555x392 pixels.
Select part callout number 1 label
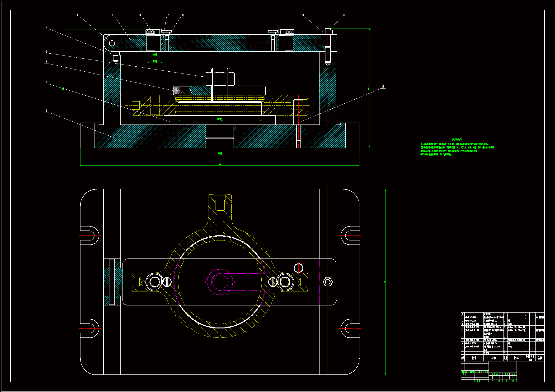pyautogui.click(x=46, y=111)
